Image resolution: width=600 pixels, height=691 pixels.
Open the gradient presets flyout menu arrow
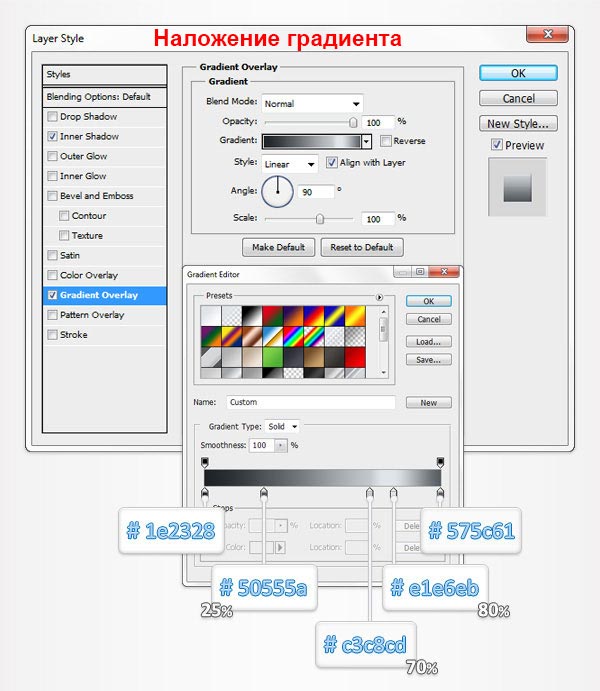click(x=379, y=297)
